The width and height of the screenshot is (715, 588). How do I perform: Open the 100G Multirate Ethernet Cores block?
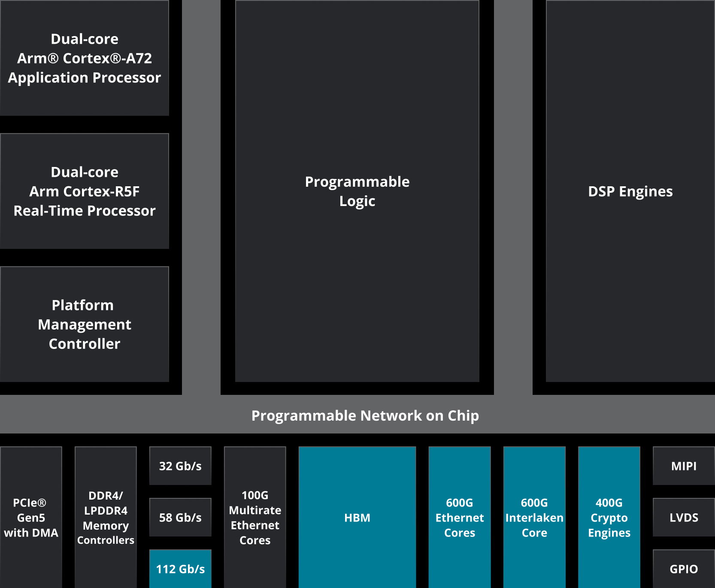tap(255, 517)
